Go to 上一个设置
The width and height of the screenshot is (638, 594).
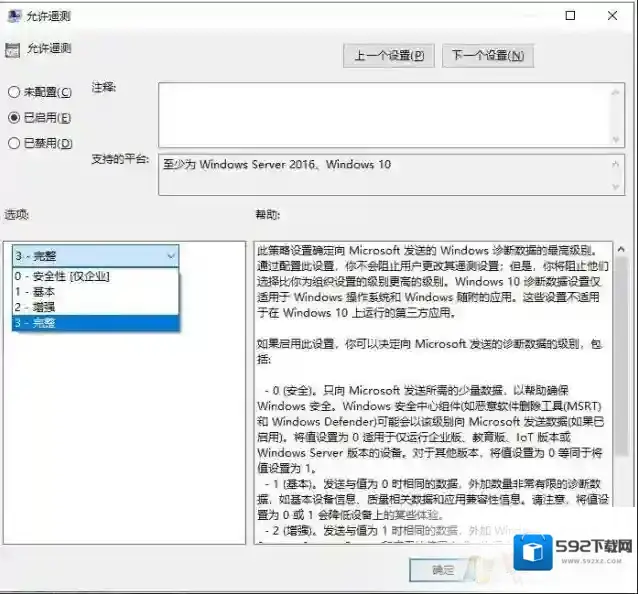(389, 56)
